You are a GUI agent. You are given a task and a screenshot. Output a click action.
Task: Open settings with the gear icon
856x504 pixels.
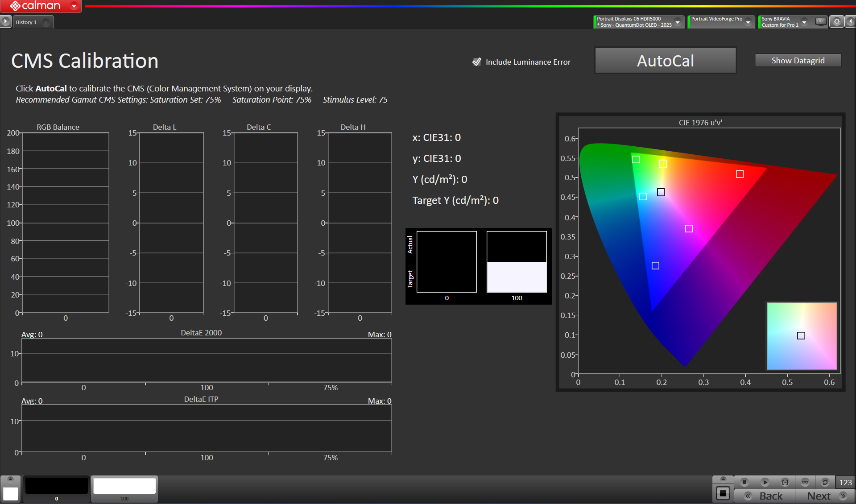[837, 21]
